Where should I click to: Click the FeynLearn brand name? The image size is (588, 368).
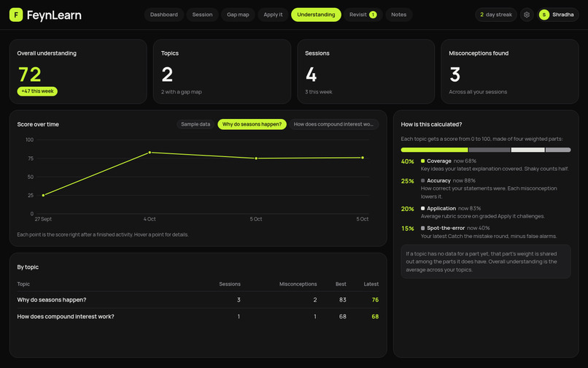pos(54,15)
